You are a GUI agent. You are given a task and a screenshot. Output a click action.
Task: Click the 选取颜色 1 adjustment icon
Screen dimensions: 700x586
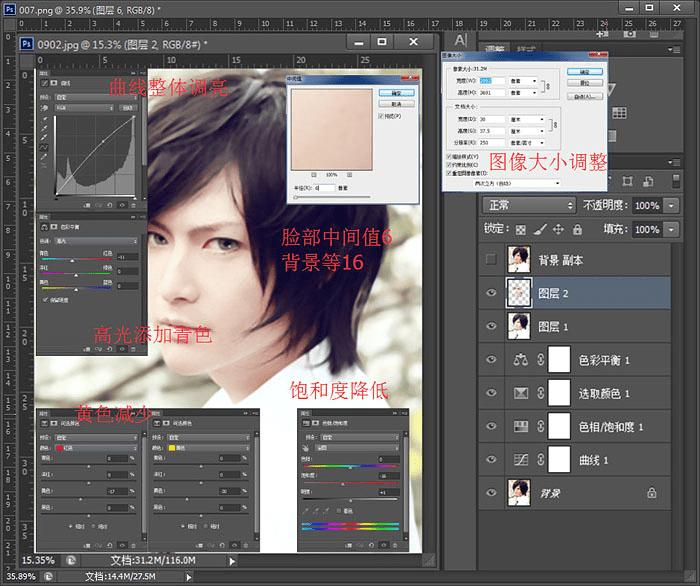(519, 393)
